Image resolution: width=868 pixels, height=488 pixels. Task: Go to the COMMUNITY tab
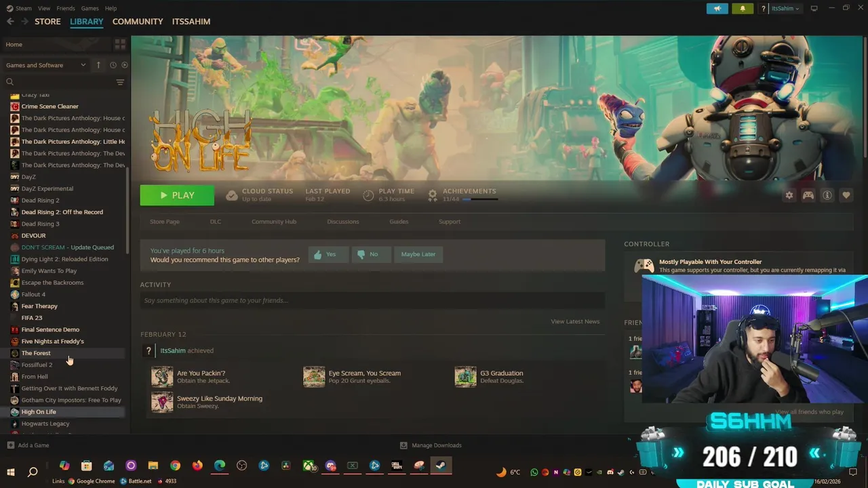click(138, 22)
